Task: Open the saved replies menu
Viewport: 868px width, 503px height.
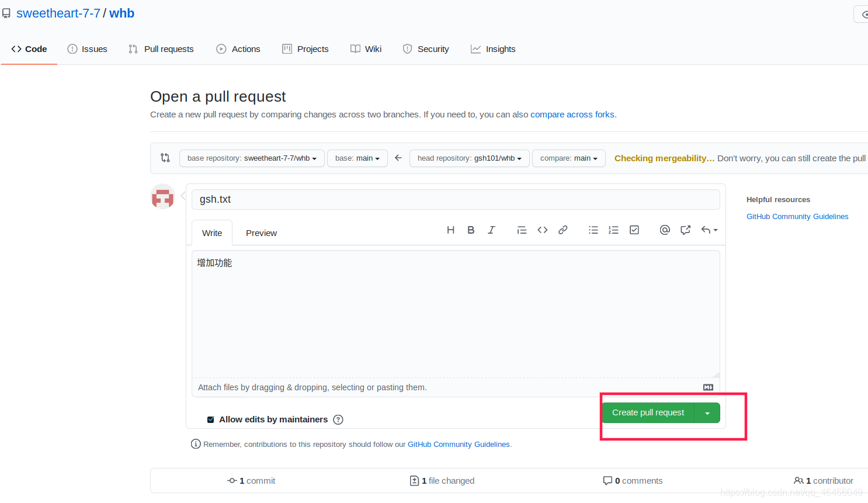Action: pos(709,230)
